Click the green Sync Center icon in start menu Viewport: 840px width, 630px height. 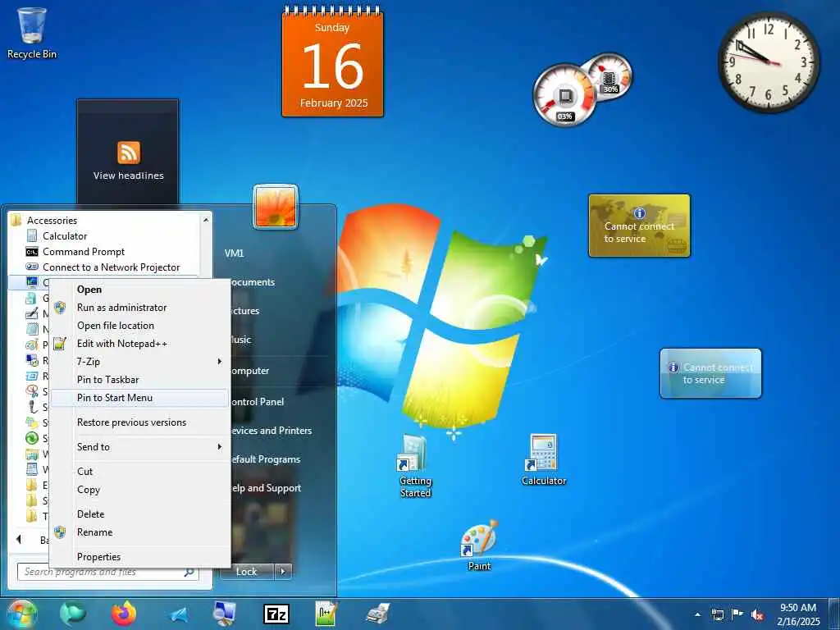[32, 438]
